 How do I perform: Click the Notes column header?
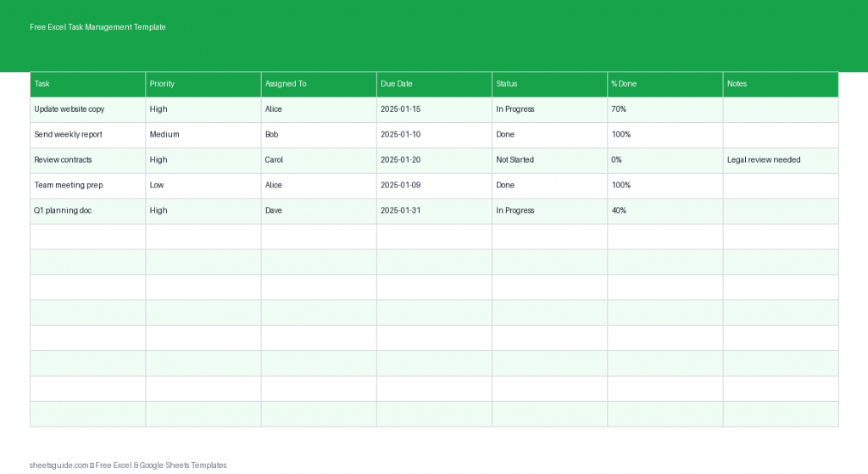coord(780,84)
